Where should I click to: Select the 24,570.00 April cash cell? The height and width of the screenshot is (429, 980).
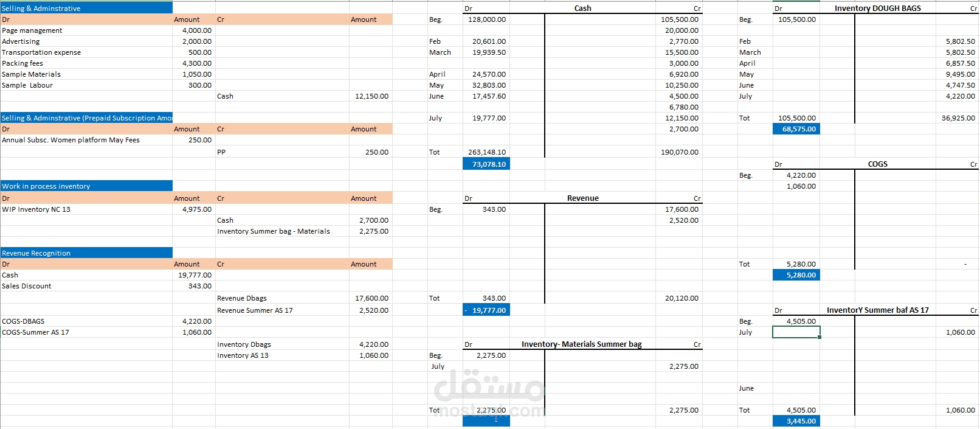[486, 74]
